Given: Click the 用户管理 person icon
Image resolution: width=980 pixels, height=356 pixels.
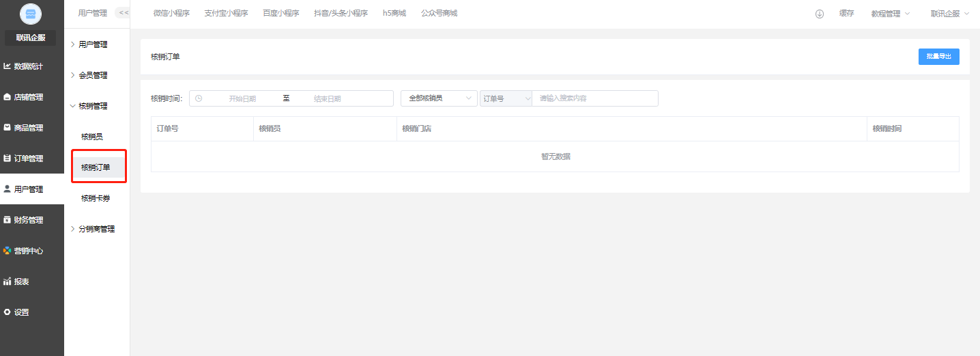Looking at the screenshot, I should click(x=7, y=189).
